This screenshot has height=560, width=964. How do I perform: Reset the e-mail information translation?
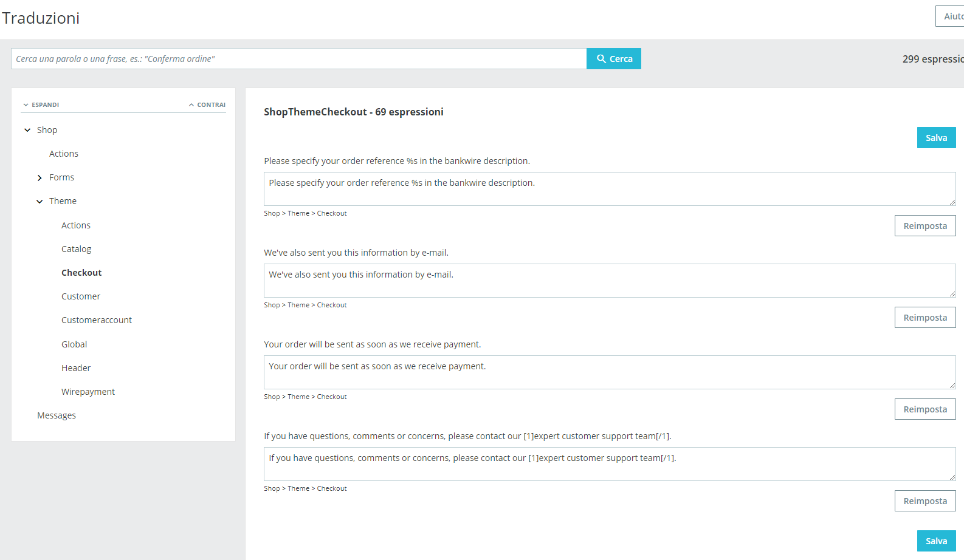point(925,318)
